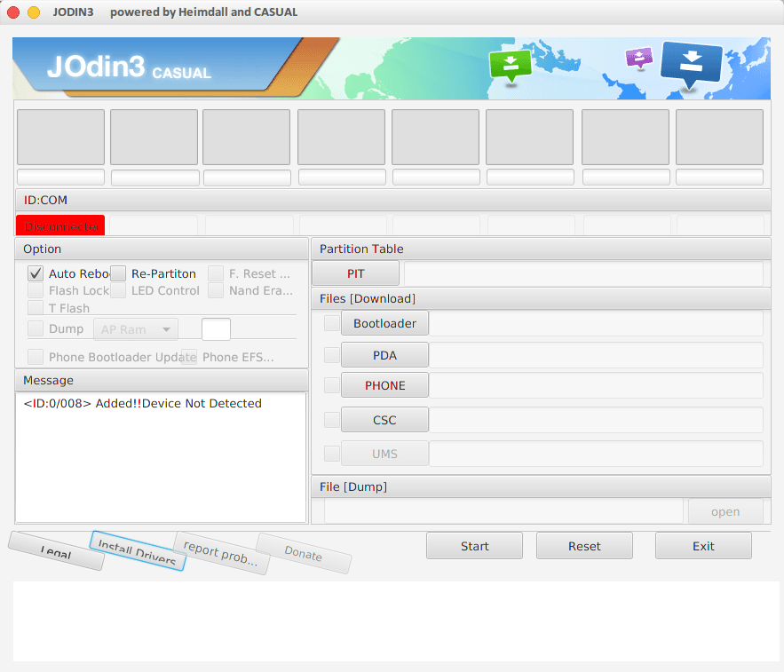The width and height of the screenshot is (784, 672).
Task: Check the Phone Bootloader Update option
Action: pyautogui.click(x=36, y=357)
